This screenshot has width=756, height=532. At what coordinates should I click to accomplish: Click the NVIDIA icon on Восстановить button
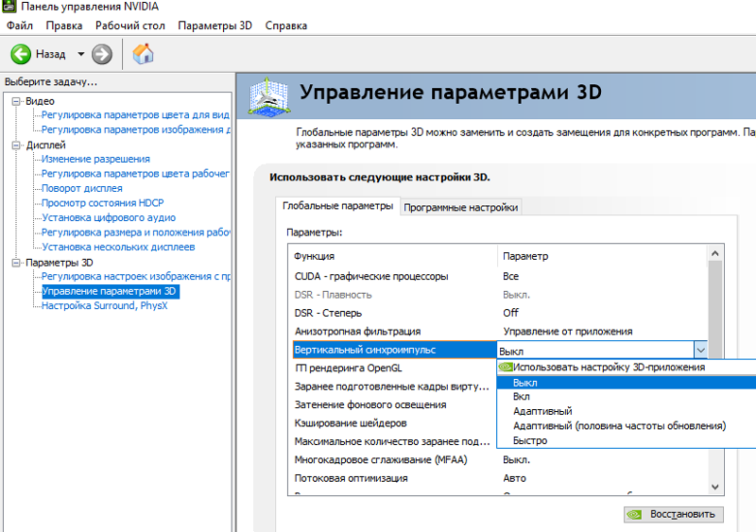click(635, 515)
